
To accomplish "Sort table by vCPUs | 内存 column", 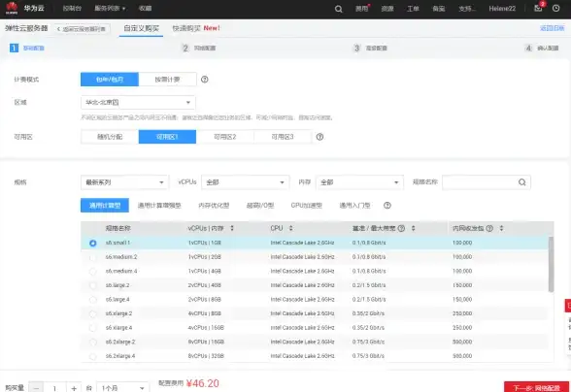I will (x=232, y=228).
